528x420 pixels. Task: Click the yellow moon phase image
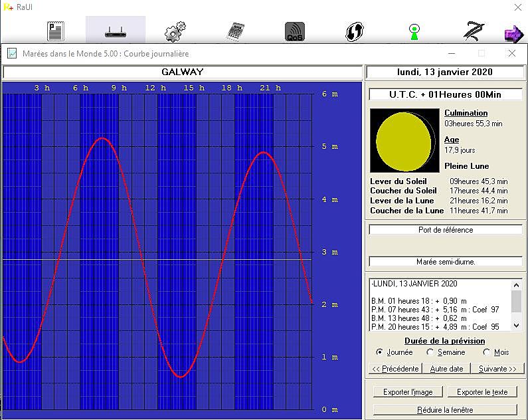[x=404, y=140]
